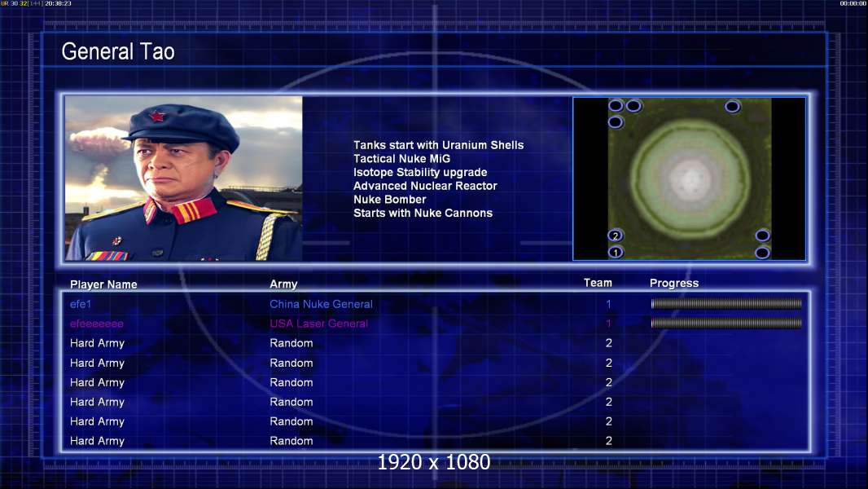Click 'Starts with Nuke Cannons' text

pyautogui.click(x=423, y=214)
